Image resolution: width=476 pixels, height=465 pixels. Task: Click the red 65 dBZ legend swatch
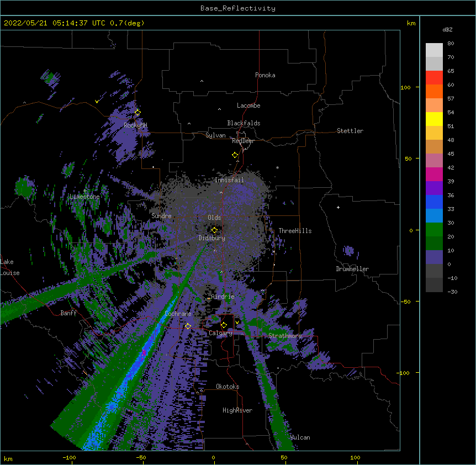click(x=434, y=78)
